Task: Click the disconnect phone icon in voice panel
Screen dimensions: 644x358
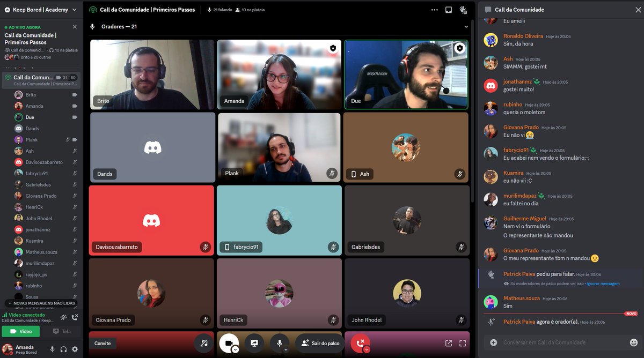Action: pos(75,317)
